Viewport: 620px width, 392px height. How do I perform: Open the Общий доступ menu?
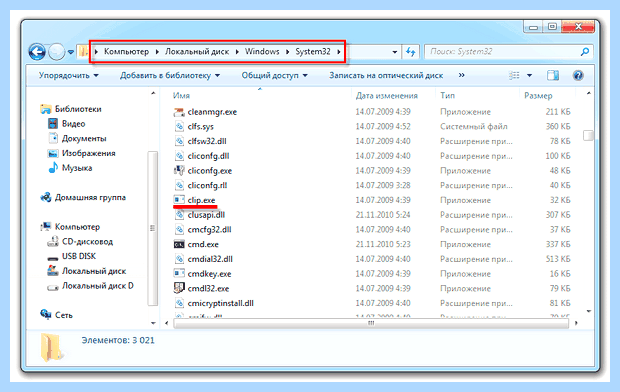click(x=274, y=75)
